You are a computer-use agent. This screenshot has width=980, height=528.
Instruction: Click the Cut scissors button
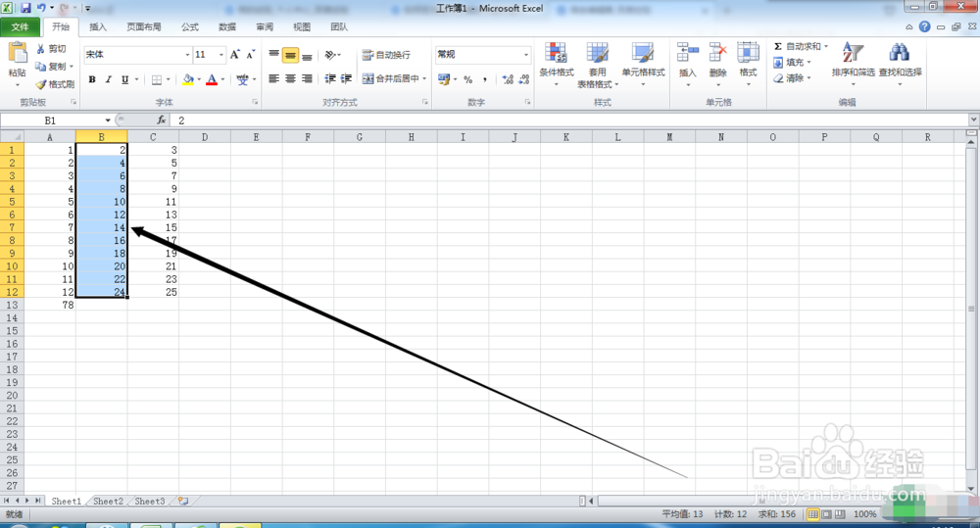click(x=51, y=48)
